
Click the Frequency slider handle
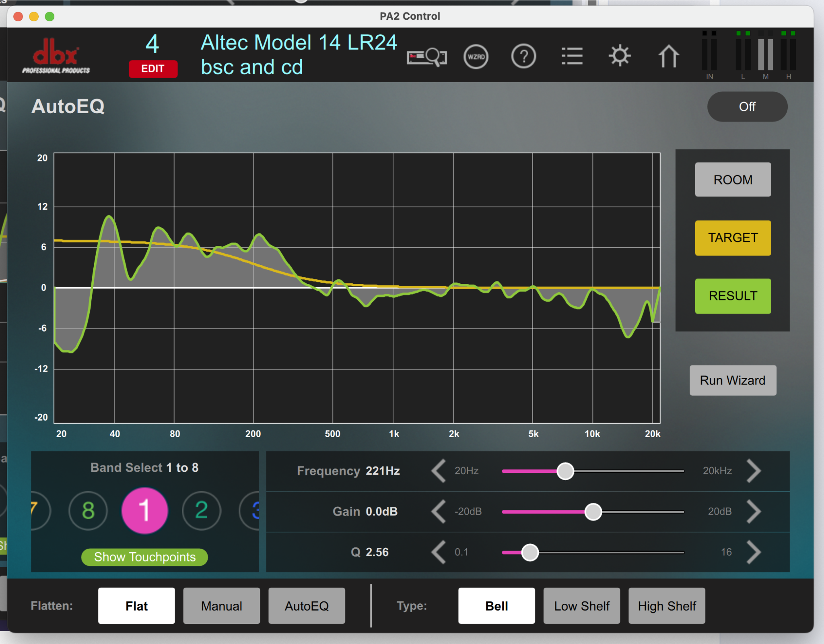pos(565,471)
